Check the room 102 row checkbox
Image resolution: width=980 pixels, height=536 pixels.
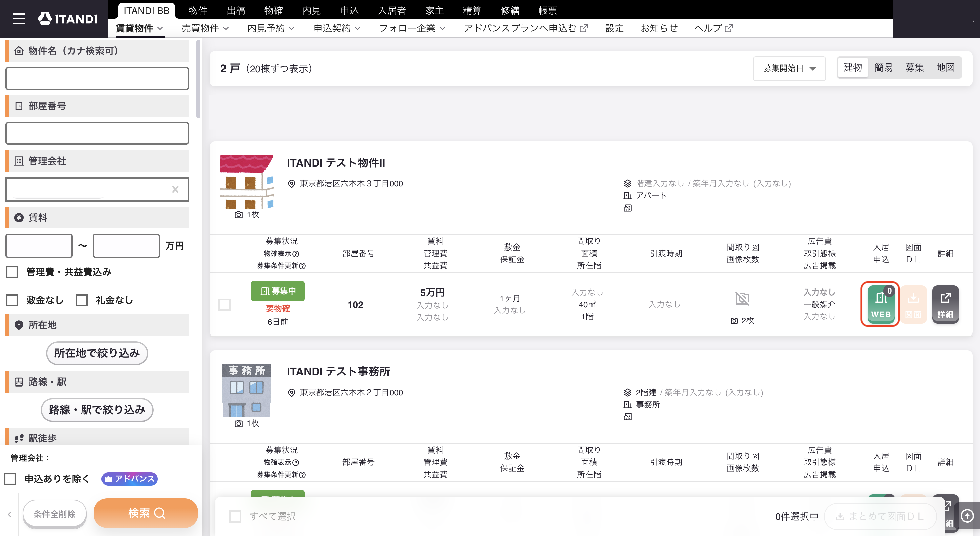(x=224, y=304)
